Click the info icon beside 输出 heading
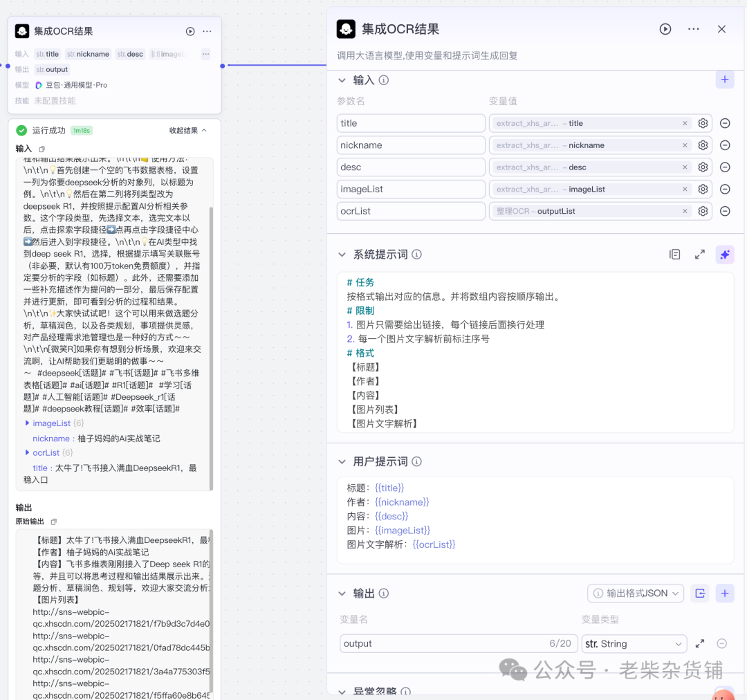 (383, 593)
